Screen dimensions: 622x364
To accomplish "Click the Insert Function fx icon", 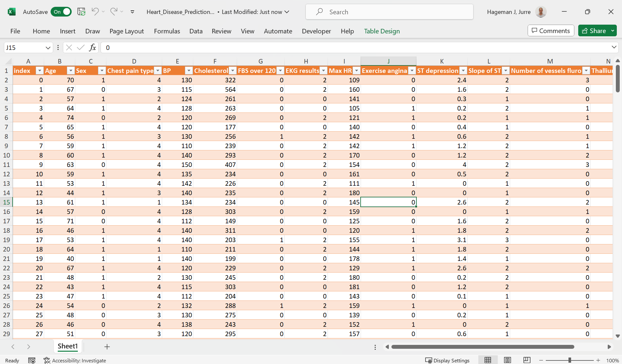I will pos(92,48).
